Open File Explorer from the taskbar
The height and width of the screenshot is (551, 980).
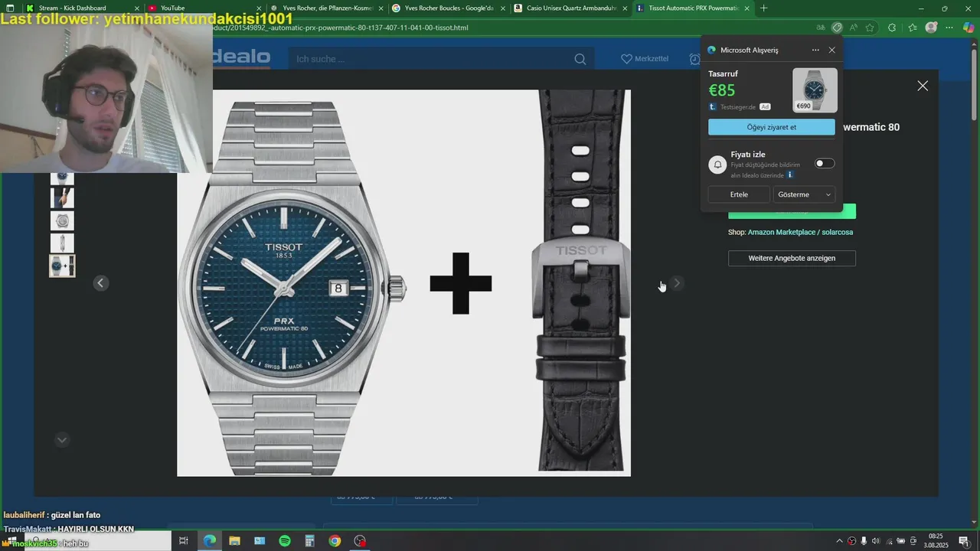click(x=234, y=541)
